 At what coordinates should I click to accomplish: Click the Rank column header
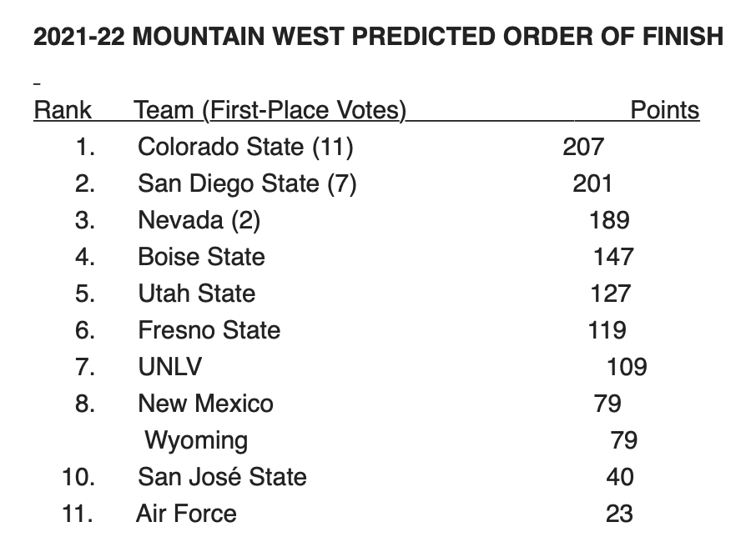coord(63,110)
